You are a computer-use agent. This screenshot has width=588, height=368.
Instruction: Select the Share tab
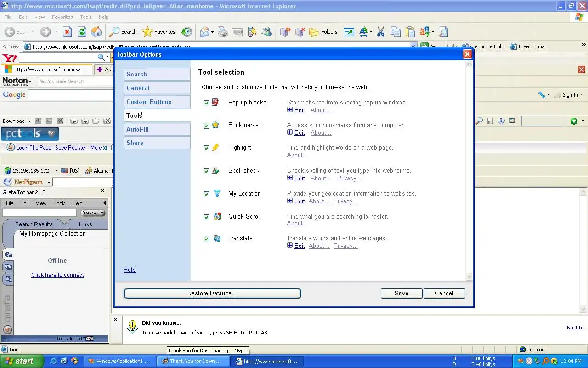pos(157,143)
